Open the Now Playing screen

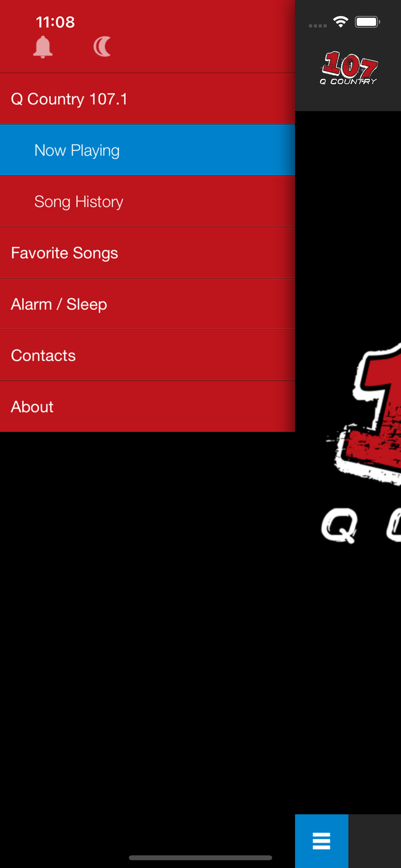point(148,150)
